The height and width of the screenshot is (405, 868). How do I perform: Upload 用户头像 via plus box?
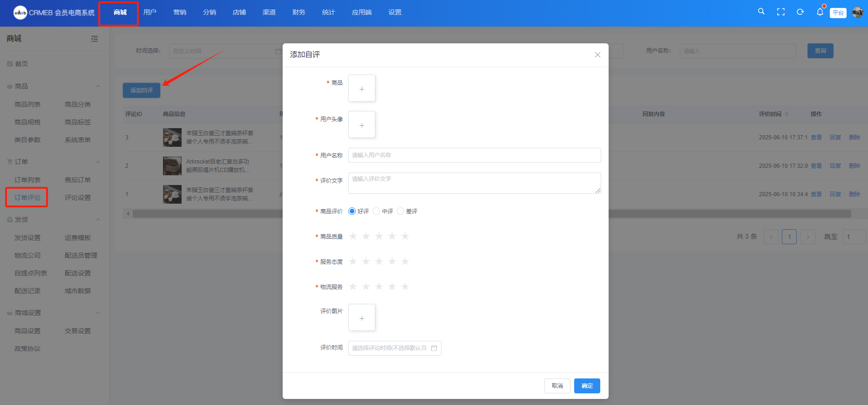(x=362, y=125)
